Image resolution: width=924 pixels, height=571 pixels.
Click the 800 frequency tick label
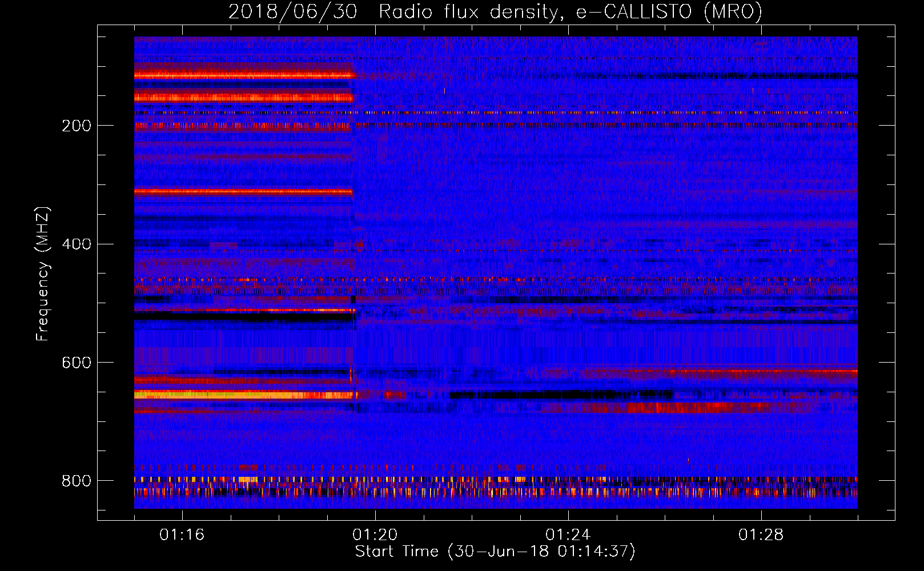[77, 481]
